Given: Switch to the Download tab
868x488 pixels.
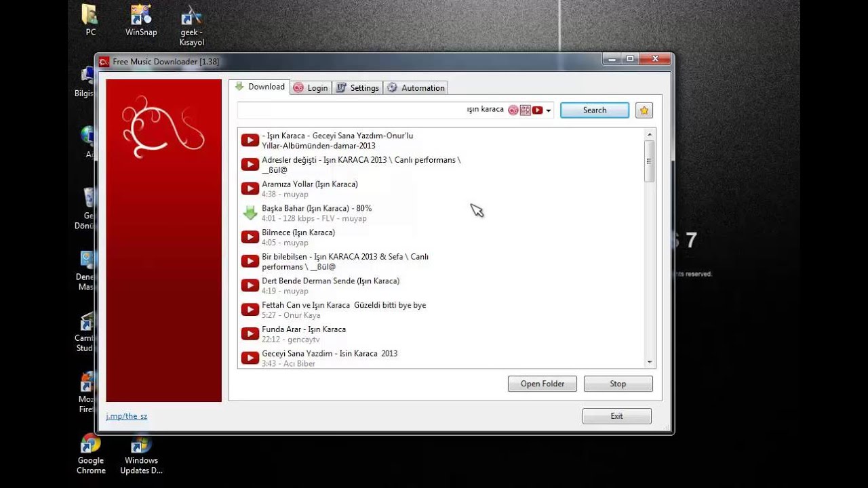Looking at the screenshot, I should pyautogui.click(x=260, y=87).
